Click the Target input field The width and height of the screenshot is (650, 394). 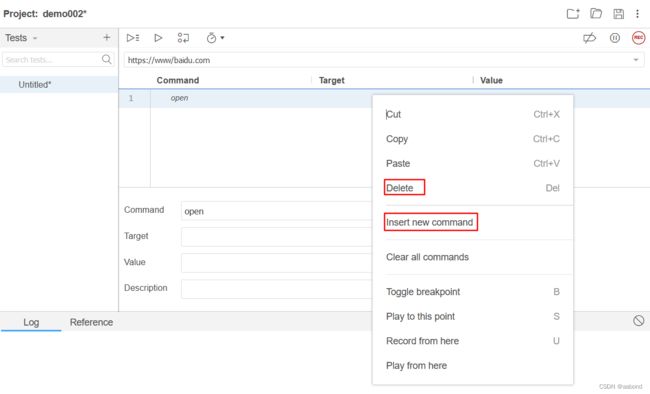[276, 237]
